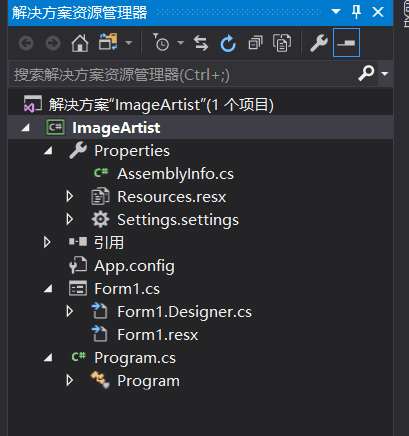Click the Sync with Active Document icon
409x436 pixels.
[201, 43]
